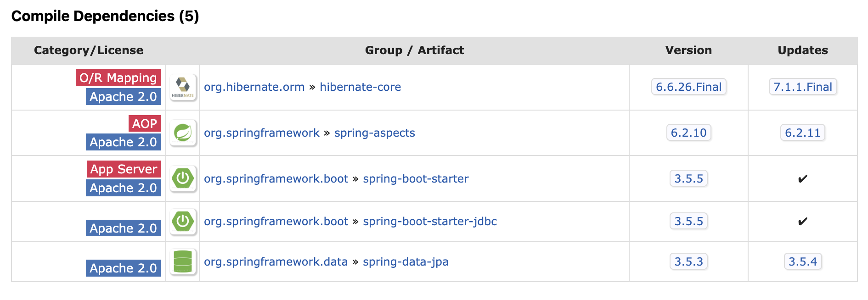The height and width of the screenshot is (300, 868).
Task: Select version 6.2.10 of spring-aspects
Action: [x=688, y=133]
